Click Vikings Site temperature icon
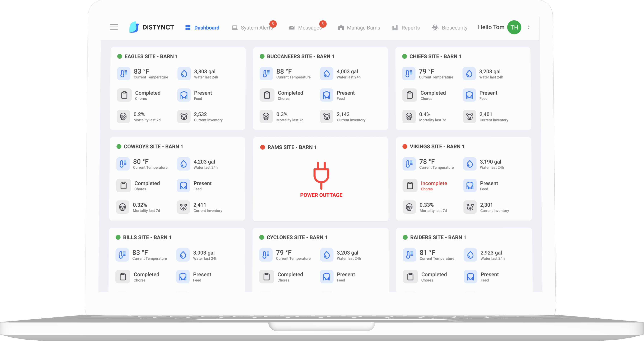Screen dimensions: 644x341 point(409,164)
